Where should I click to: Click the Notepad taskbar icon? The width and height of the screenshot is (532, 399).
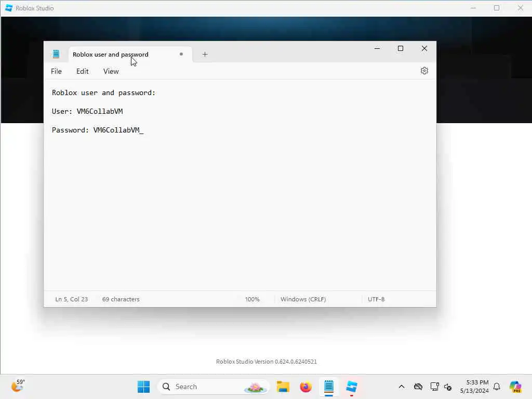point(329,387)
